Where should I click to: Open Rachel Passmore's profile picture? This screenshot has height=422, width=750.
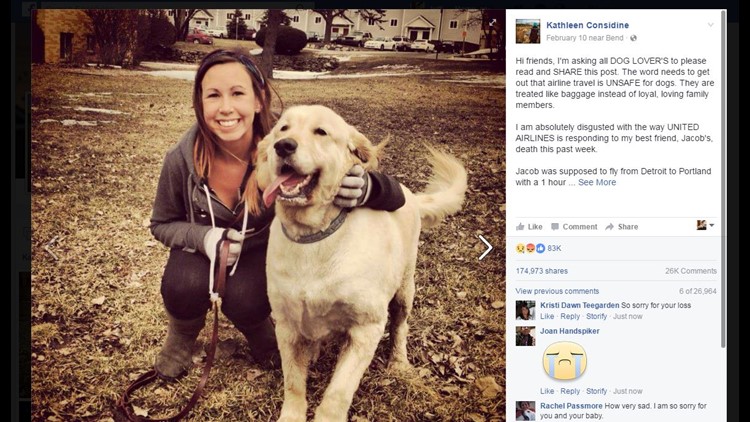click(x=525, y=411)
